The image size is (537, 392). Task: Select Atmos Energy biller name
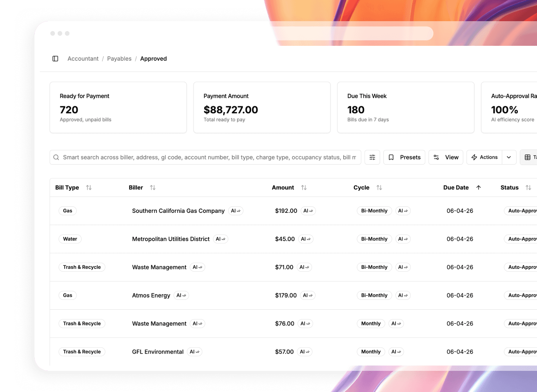click(151, 296)
